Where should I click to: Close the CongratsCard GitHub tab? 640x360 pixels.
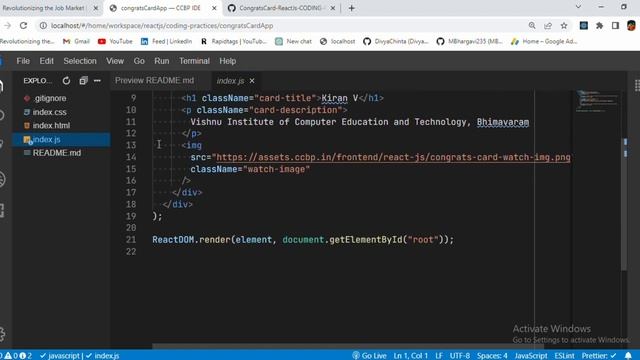pyautogui.click(x=333, y=8)
